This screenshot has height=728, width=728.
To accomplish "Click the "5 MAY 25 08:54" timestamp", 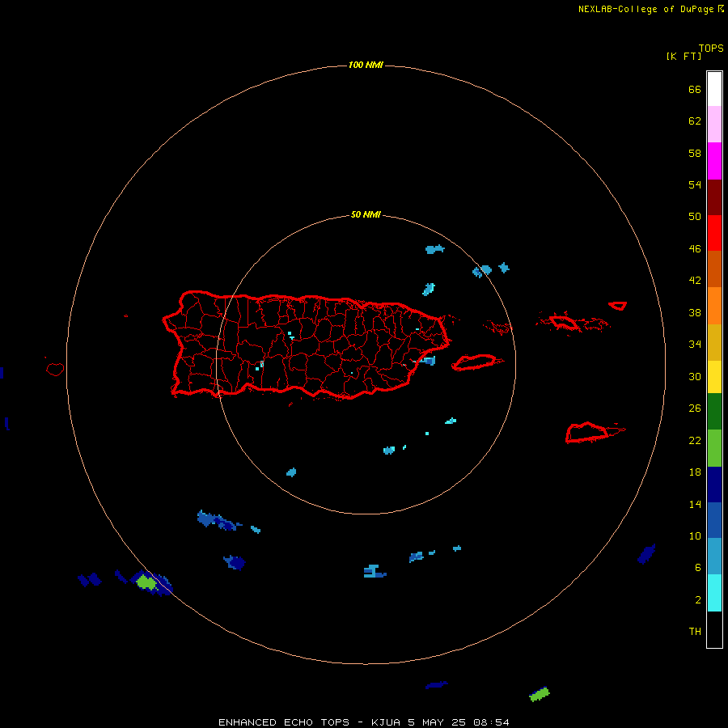I will click(459, 722).
